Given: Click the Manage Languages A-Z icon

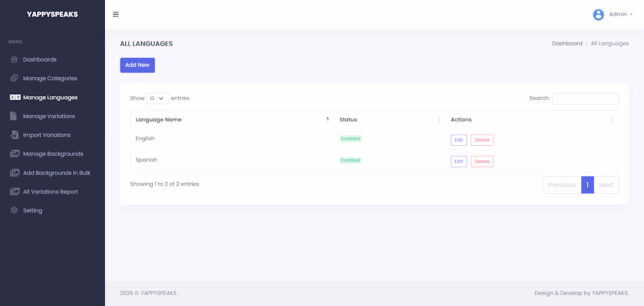Looking at the screenshot, I should [x=15, y=97].
